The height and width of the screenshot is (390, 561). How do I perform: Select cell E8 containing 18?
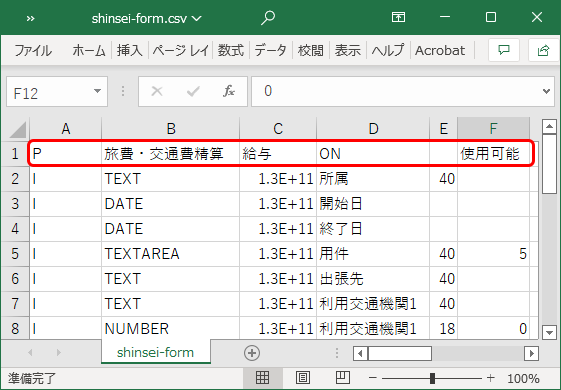click(x=444, y=329)
